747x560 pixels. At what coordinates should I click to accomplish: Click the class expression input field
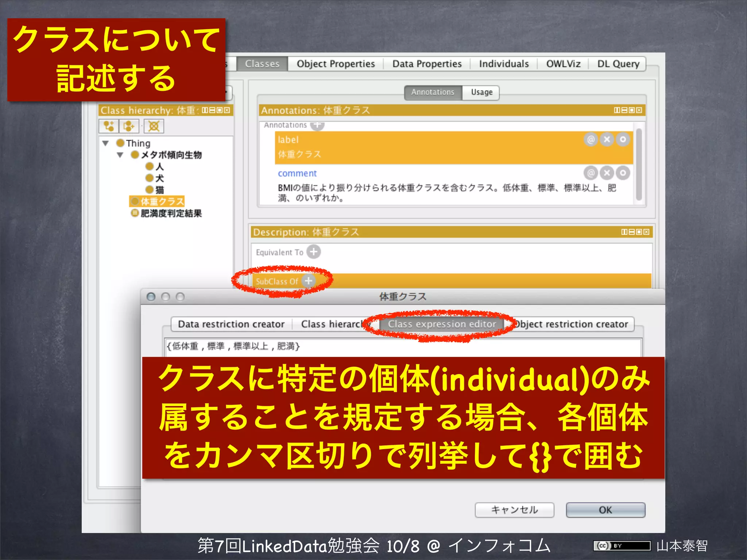coord(403,347)
